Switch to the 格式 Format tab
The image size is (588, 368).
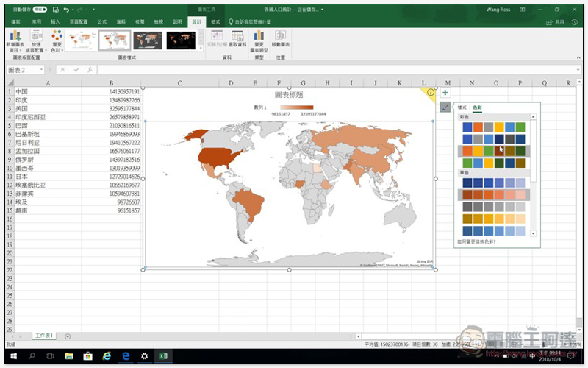click(215, 22)
